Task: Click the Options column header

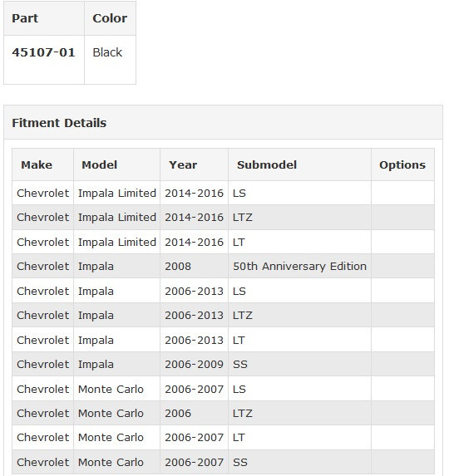Action: [x=402, y=164]
